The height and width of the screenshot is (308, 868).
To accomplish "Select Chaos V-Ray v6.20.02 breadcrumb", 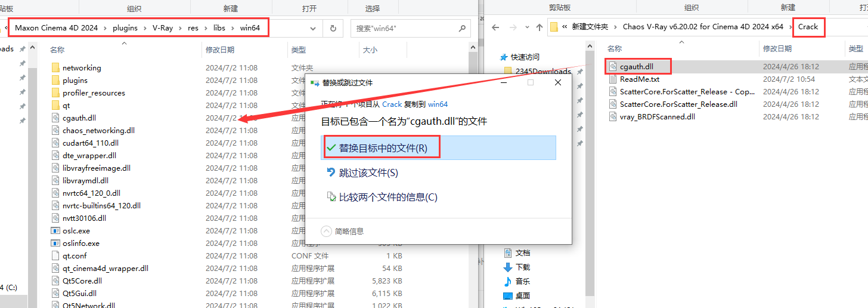I will (703, 27).
